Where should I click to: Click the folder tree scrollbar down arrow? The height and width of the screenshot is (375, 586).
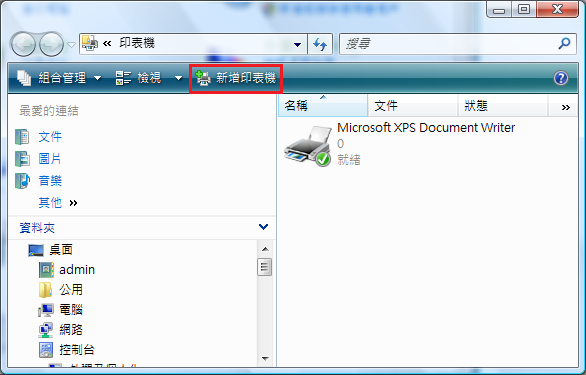265,359
